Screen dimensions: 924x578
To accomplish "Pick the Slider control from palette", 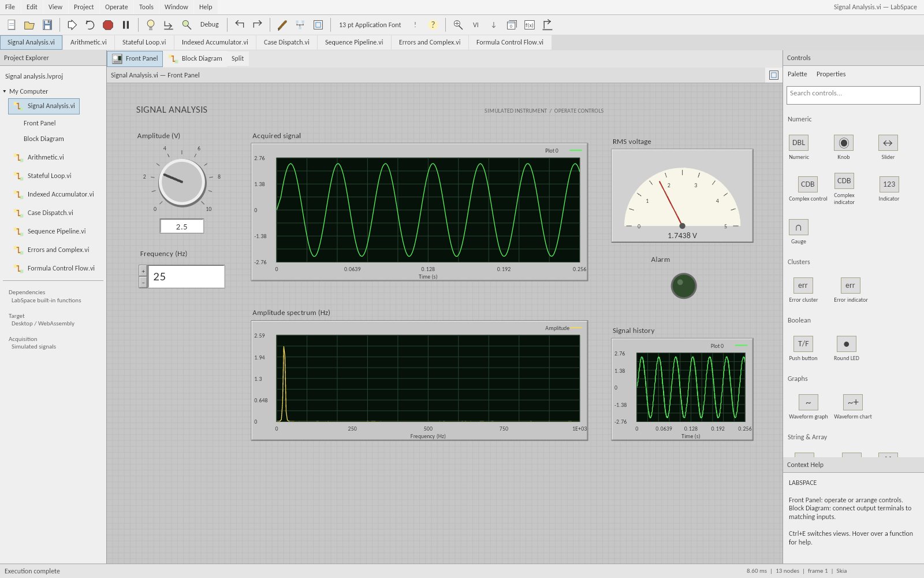I will click(x=888, y=143).
